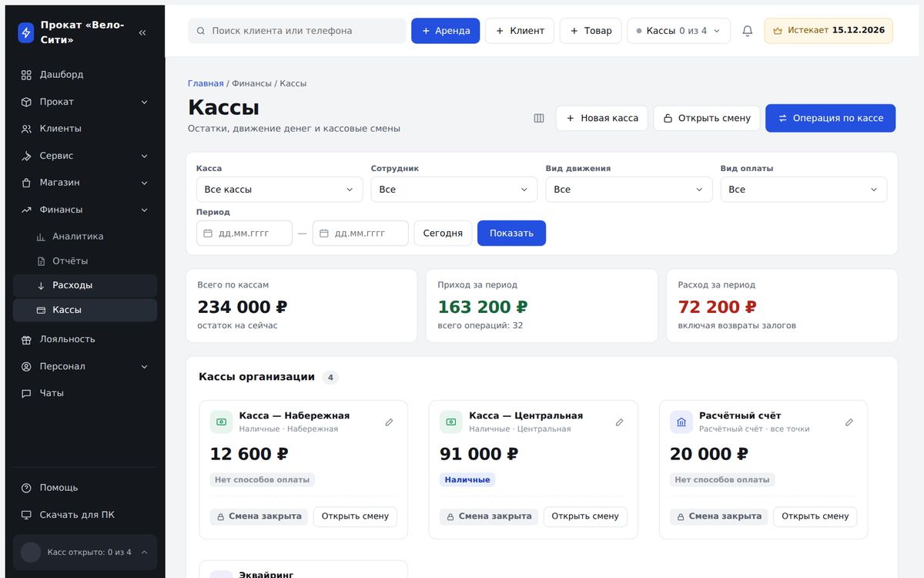Click the 234 000 ₽ total balance value

pos(243,307)
